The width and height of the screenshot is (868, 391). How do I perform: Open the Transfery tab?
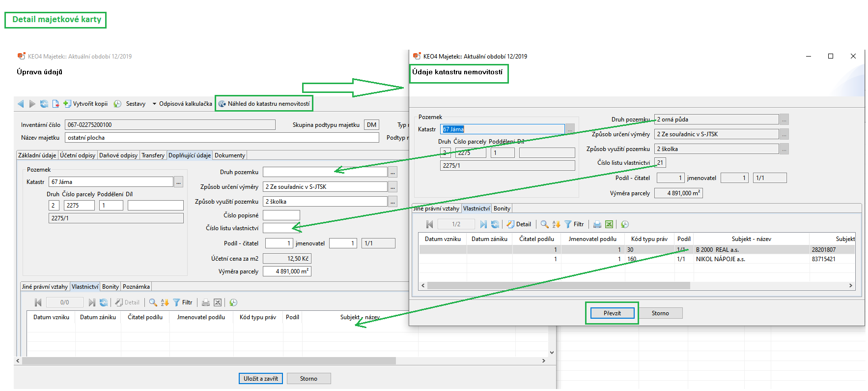pos(153,155)
